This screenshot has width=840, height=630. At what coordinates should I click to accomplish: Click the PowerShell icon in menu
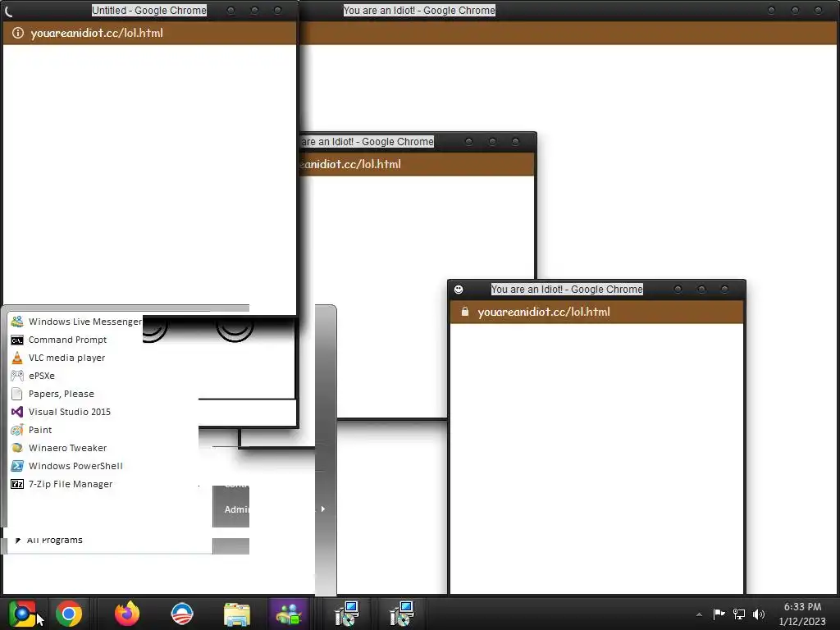click(x=17, y=466)
